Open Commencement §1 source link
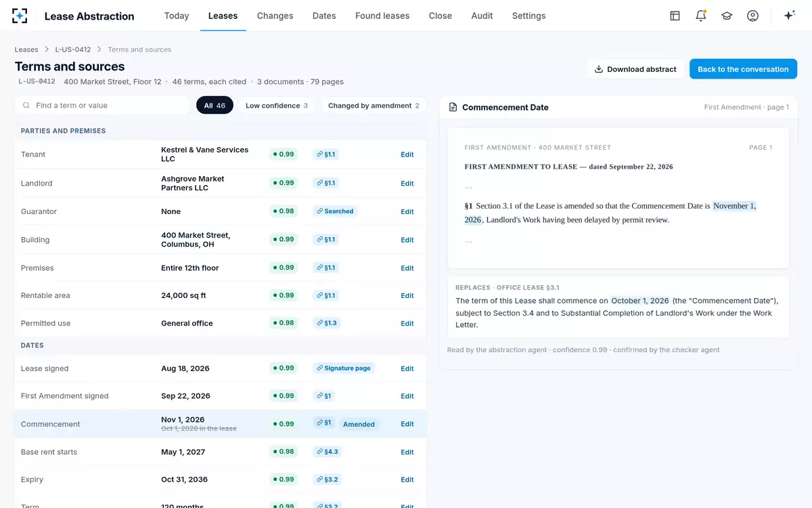This screenshot has width=812, height=508. pos(323,423)
